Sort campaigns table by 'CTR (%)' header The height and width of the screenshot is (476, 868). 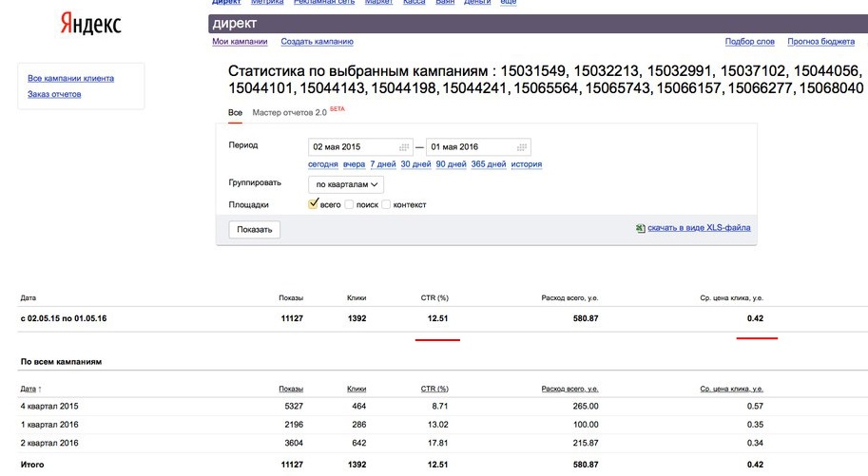434,390
